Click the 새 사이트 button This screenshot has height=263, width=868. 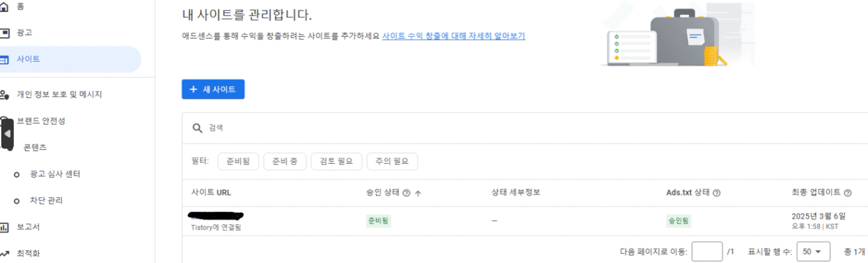213,89
